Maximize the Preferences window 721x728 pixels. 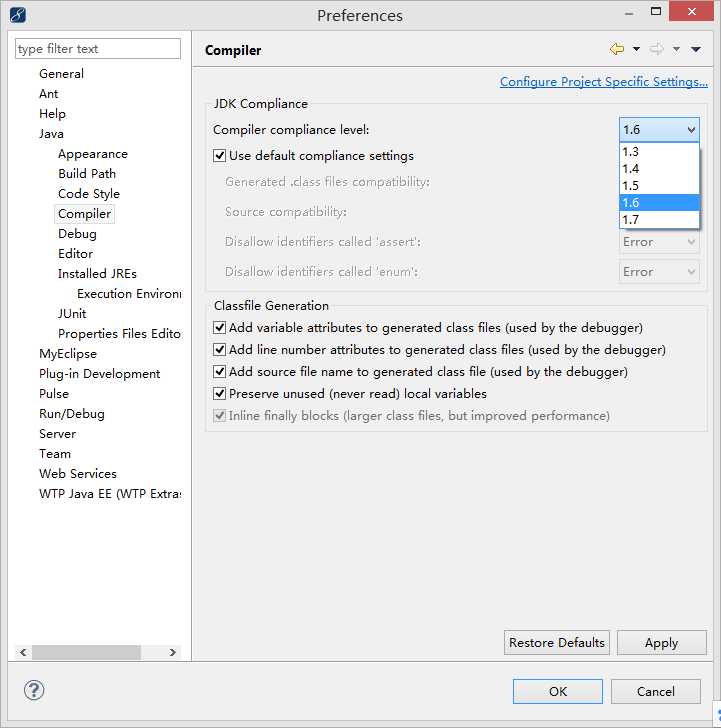tap(656, 11)
